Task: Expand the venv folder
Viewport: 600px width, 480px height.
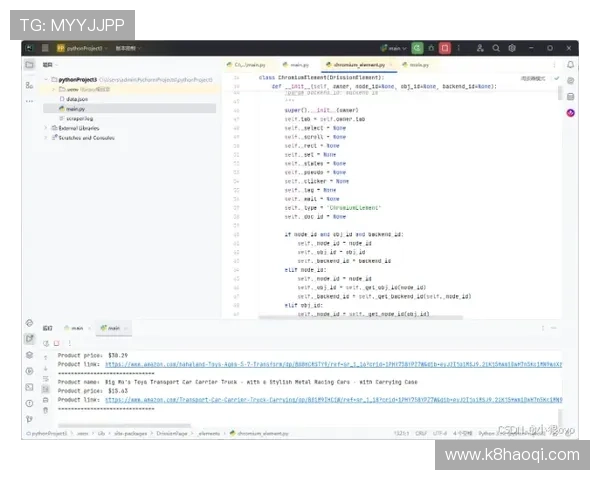Action: tap(54, 89)
